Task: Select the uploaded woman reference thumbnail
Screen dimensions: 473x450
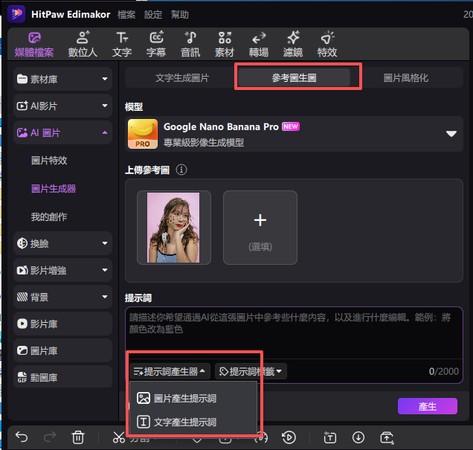Action: click(174, 228)
